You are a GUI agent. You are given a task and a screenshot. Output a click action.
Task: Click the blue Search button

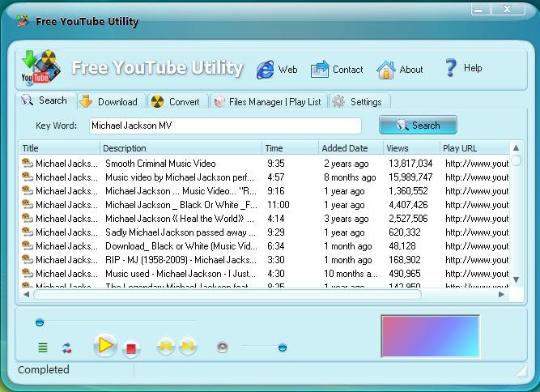point(418,125)
